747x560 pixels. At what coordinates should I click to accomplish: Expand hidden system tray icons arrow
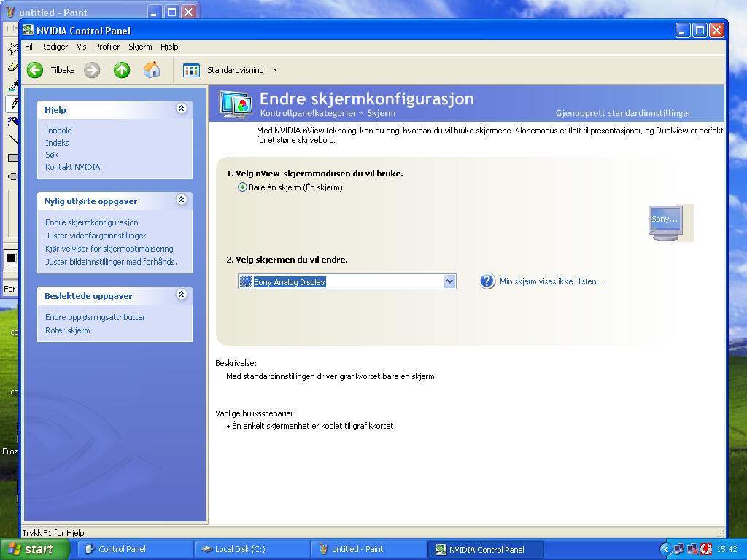click(x=665, y=550)
